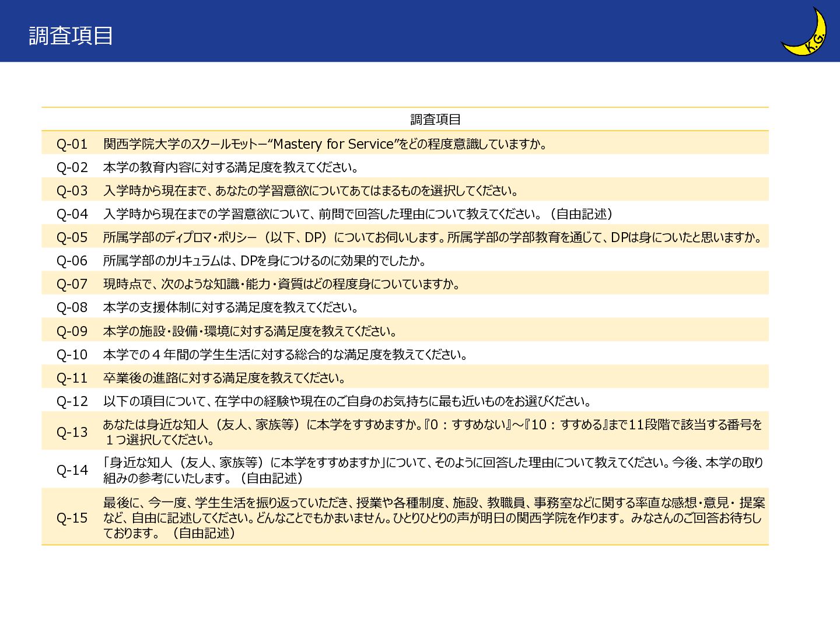Click the Q-13 question with 11段階 rating
840x630 pixels.
pyautogui.click(x=433, y=432)
